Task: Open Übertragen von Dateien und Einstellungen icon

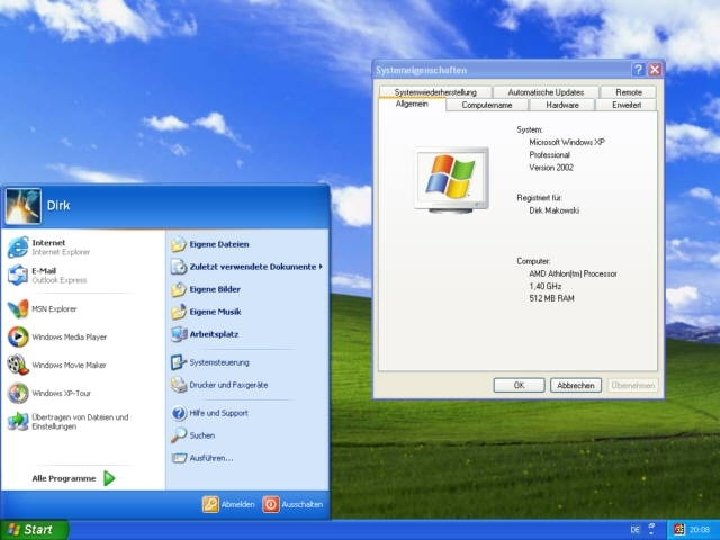Action: (18, 421)
